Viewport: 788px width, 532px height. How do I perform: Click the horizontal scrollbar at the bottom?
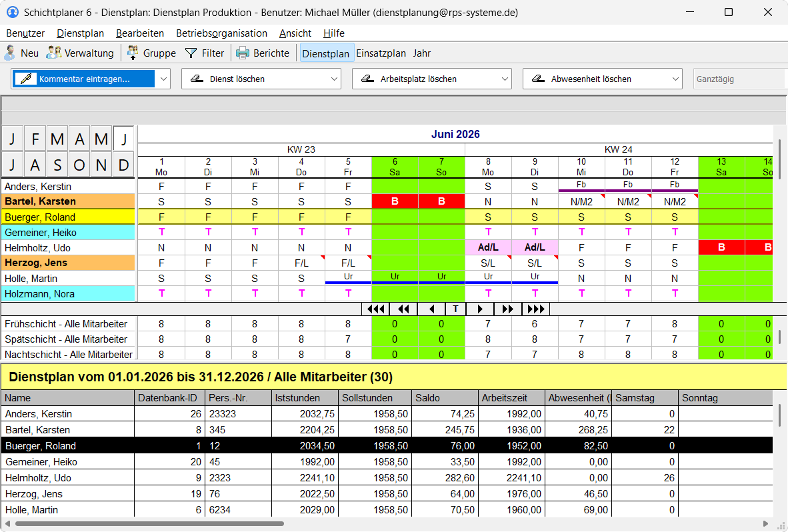(x=149, y=523)
